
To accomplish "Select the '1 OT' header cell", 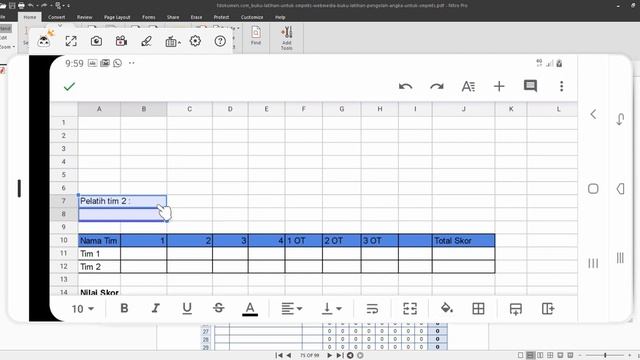I will (304, 240).
